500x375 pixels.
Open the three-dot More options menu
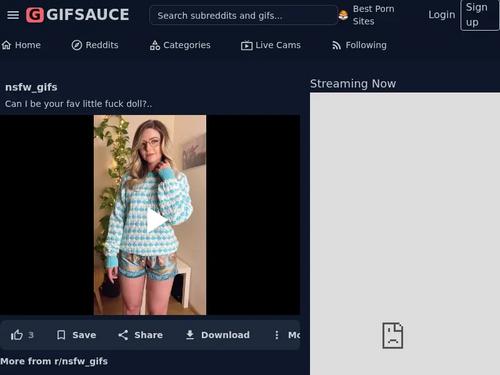(x=277, y=335)
